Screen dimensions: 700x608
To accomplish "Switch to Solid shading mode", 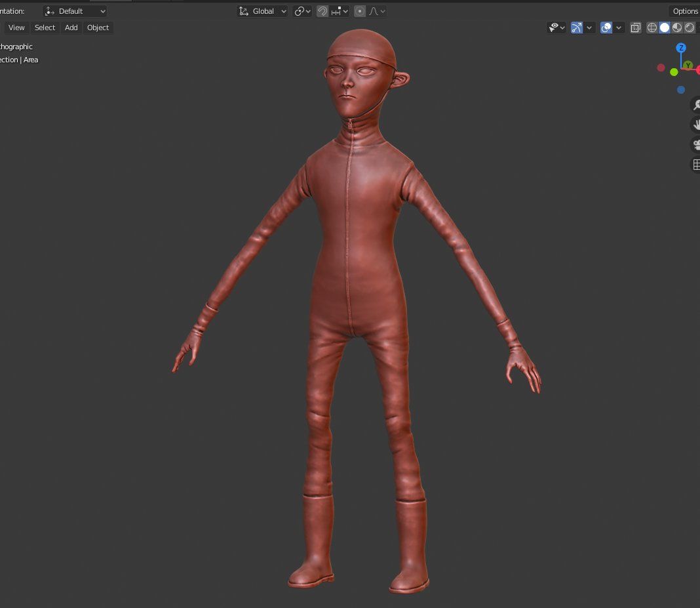I will pos(665,28).
